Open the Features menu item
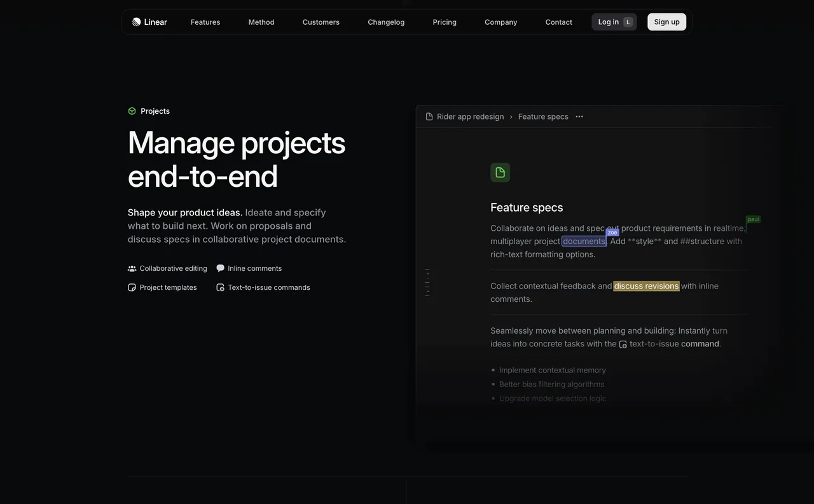The width and height of the screenshot is (814, 504). (x=205, y=21)
